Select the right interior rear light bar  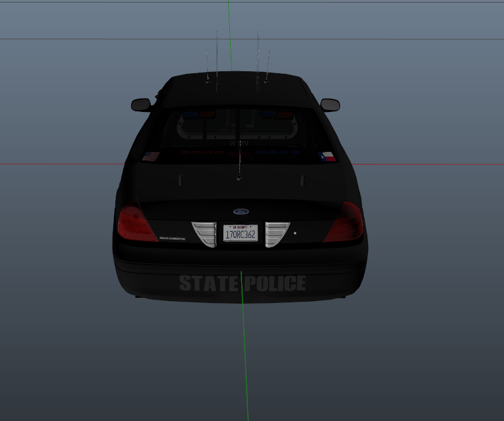click(x=277, y=115)
